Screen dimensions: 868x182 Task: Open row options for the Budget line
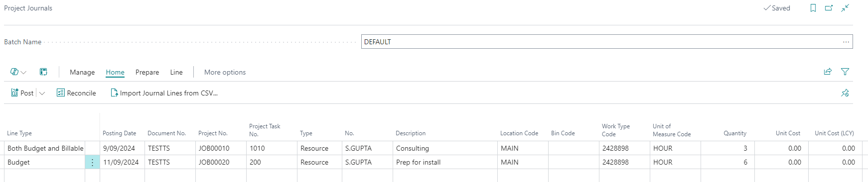pyautogui.click(x=92, y=162)
